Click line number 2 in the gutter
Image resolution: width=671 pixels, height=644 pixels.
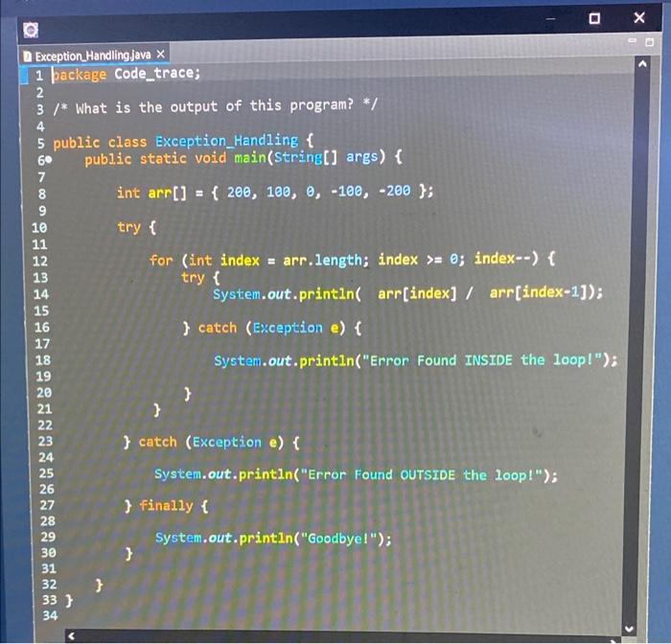click(x=40, y=92)
